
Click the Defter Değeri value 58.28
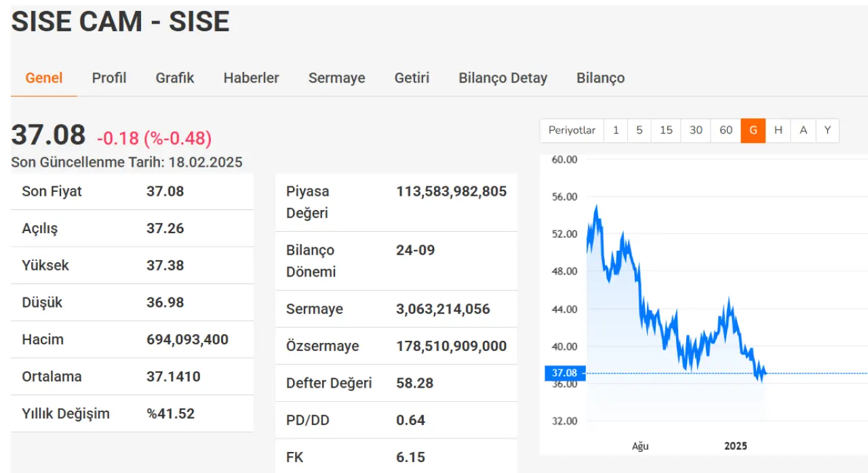[x=414, y=383]
